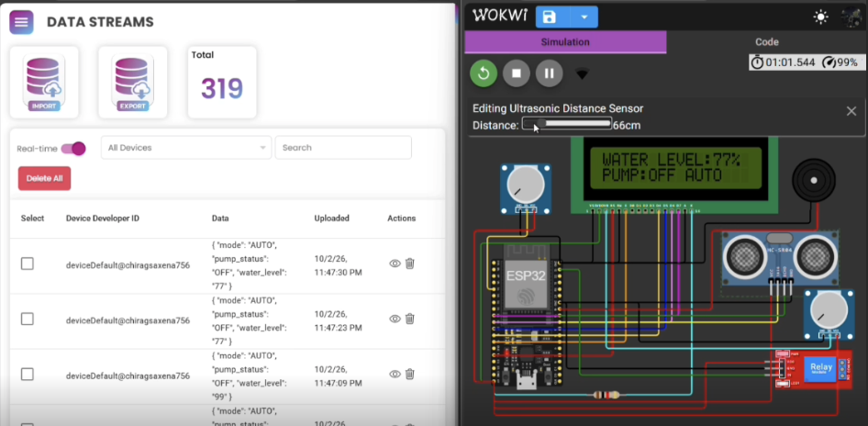Click the LCD display showing water level

674,174
